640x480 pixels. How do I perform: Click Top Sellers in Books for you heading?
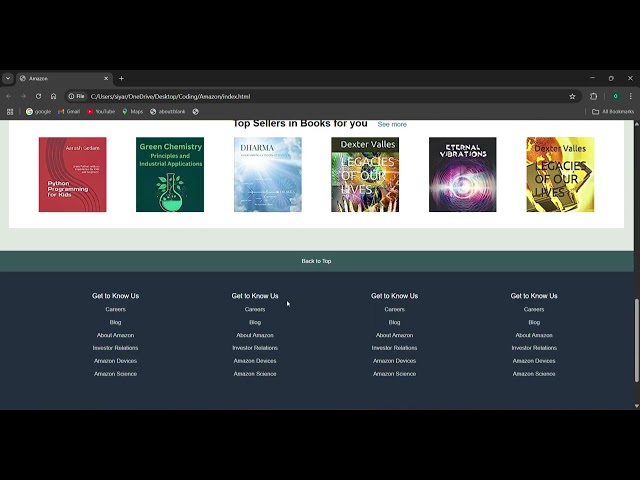pos(300,123)
